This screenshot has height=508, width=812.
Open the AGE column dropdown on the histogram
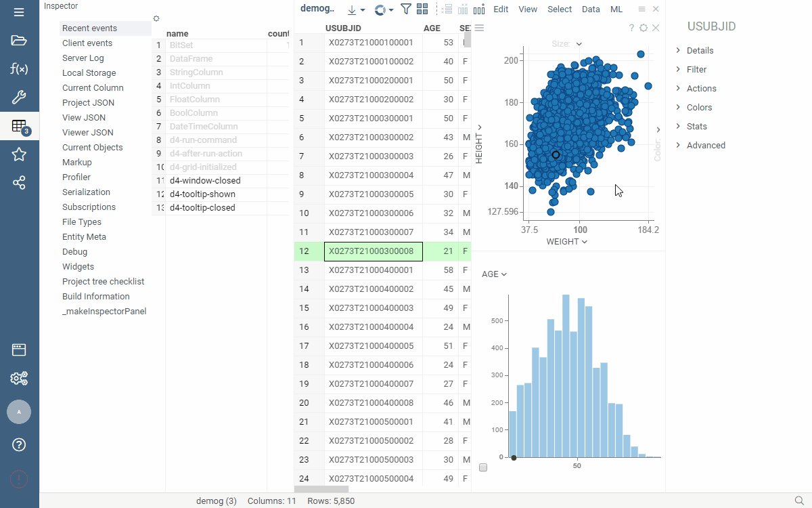[x=494, y=274]
